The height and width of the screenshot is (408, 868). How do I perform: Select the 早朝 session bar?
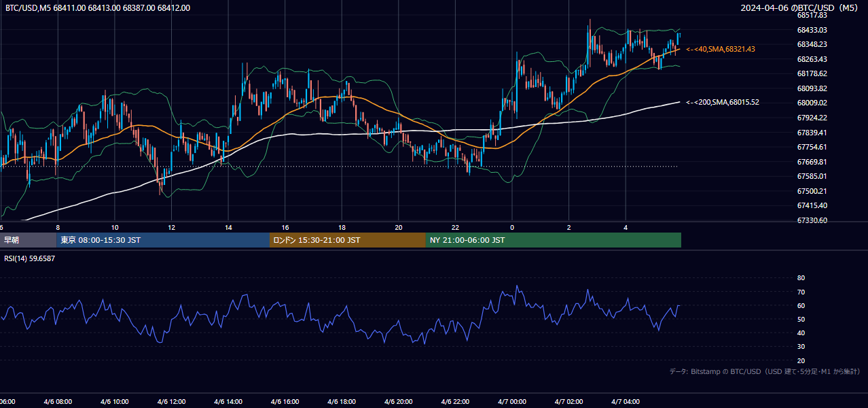[x=28, y=240]
